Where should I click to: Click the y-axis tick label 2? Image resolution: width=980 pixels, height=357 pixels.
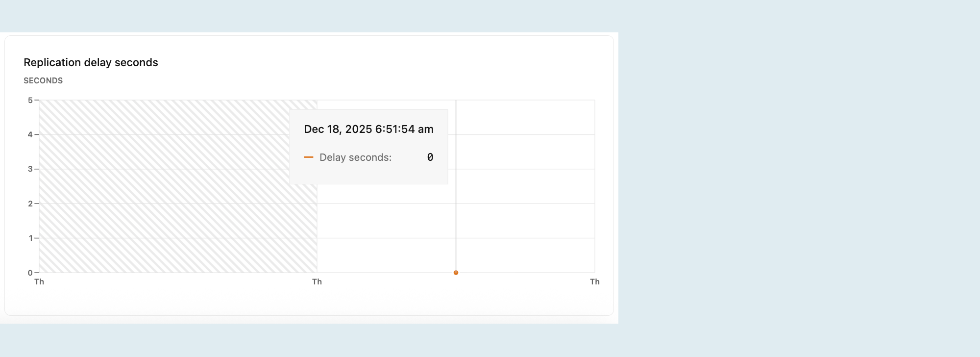30,204
